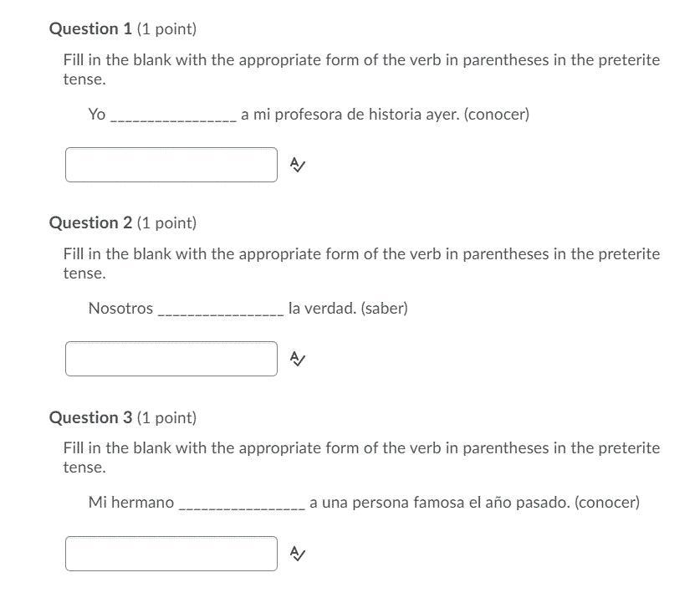The height and width of the screenshot is (598, 700).
Task: Select the Question 3 answer input box
Action: [x=171, y=554]
